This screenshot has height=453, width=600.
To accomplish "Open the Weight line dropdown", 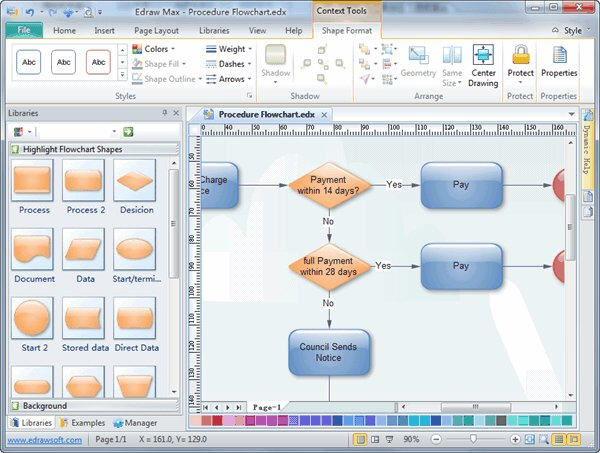I will coord(230,48).
